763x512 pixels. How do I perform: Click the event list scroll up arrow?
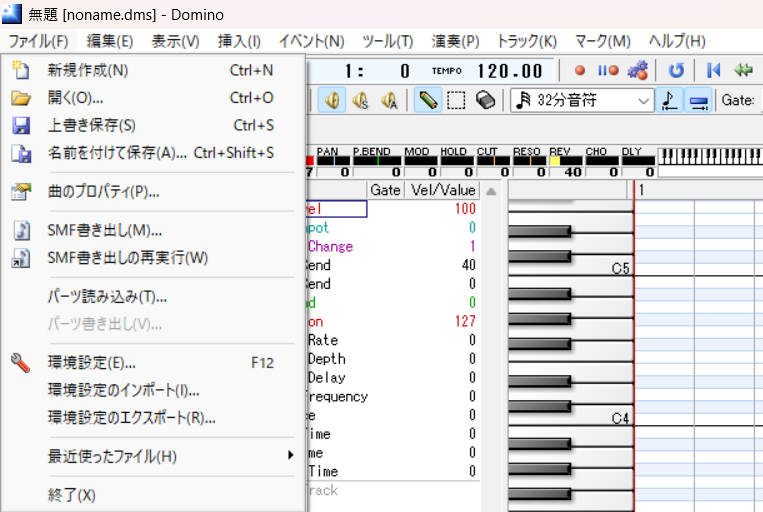tap(491, 191)
